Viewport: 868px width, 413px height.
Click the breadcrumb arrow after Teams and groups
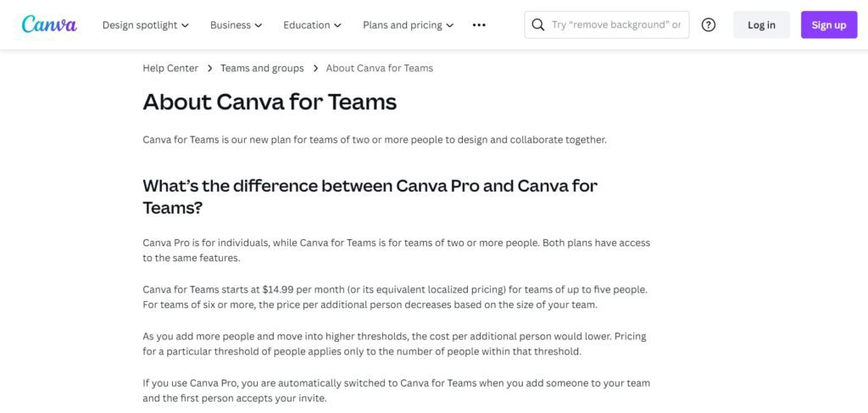(315, 68)
